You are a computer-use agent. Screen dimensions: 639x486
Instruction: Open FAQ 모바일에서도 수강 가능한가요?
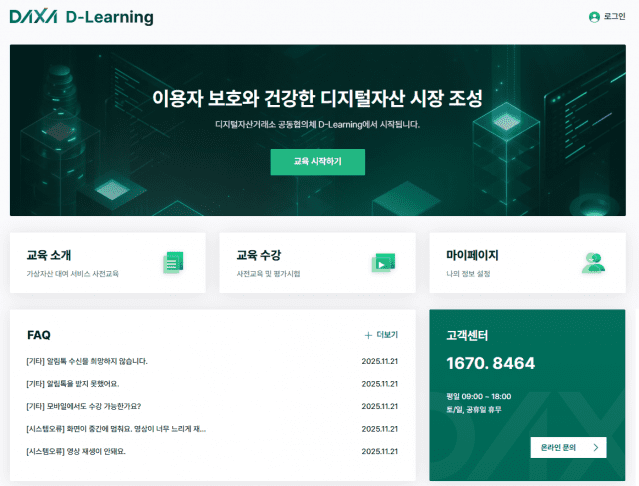(x=84, y=406)
